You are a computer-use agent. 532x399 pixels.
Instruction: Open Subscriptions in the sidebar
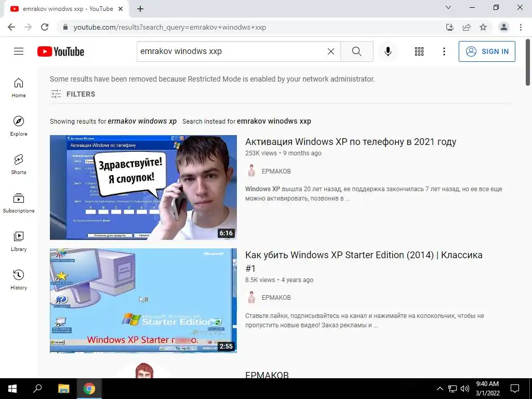click(19, 203)
